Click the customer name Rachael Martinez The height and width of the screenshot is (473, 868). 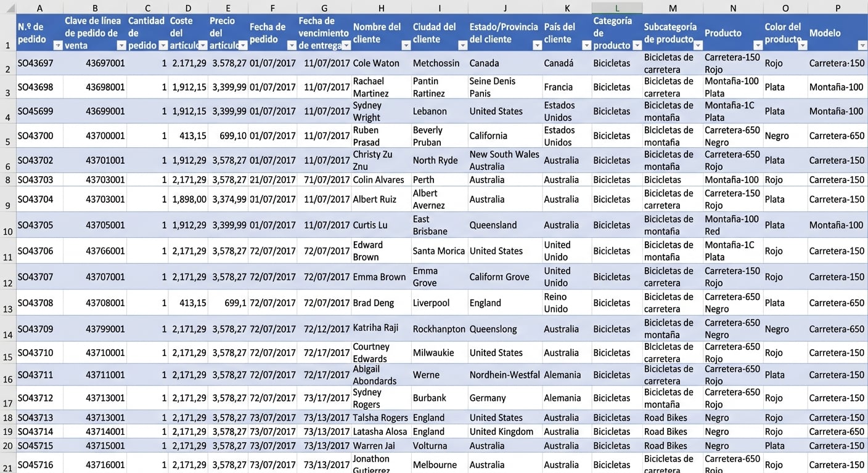381,87
